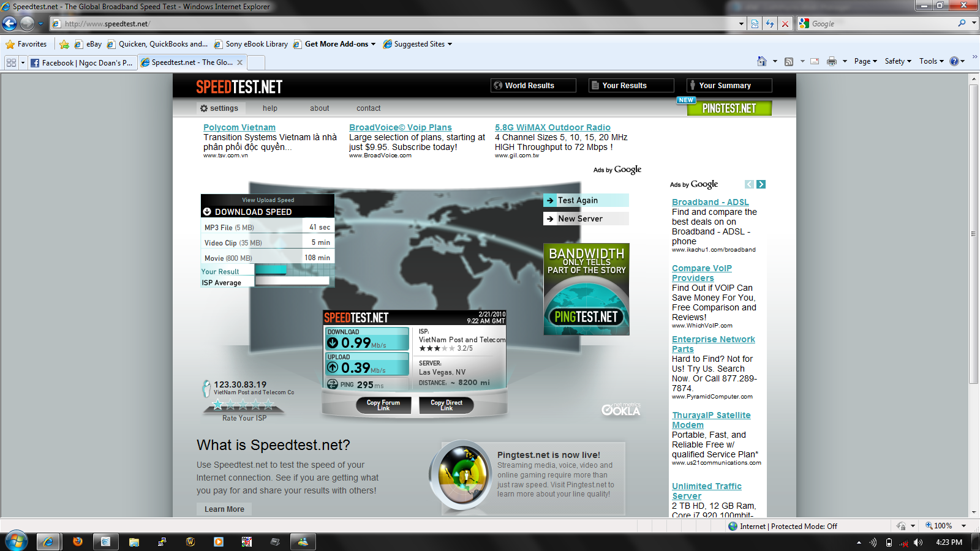The width and height of the screenshot is (980, 551).
Task: Expand the Get More Add-ons dropdown
Action: (x=373, y=44)
